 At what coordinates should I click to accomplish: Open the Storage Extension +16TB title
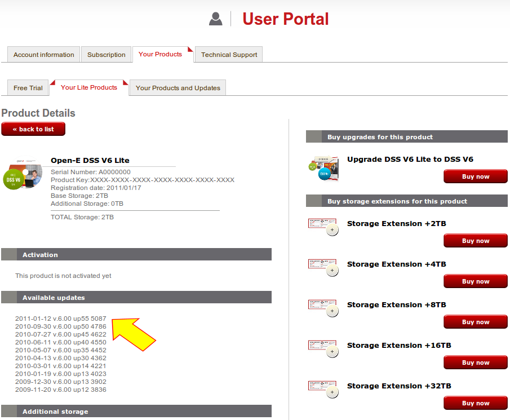[x=399, y=346]
